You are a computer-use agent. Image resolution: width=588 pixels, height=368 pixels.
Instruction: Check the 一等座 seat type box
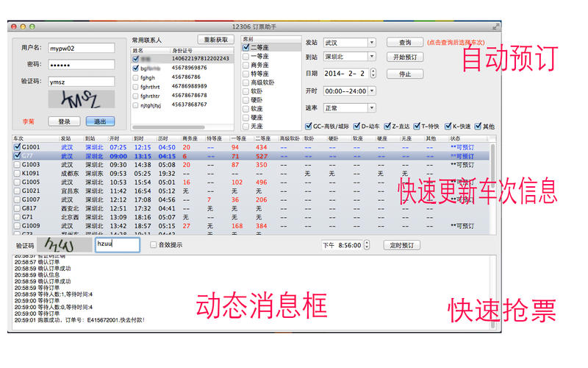pos(246,57)
